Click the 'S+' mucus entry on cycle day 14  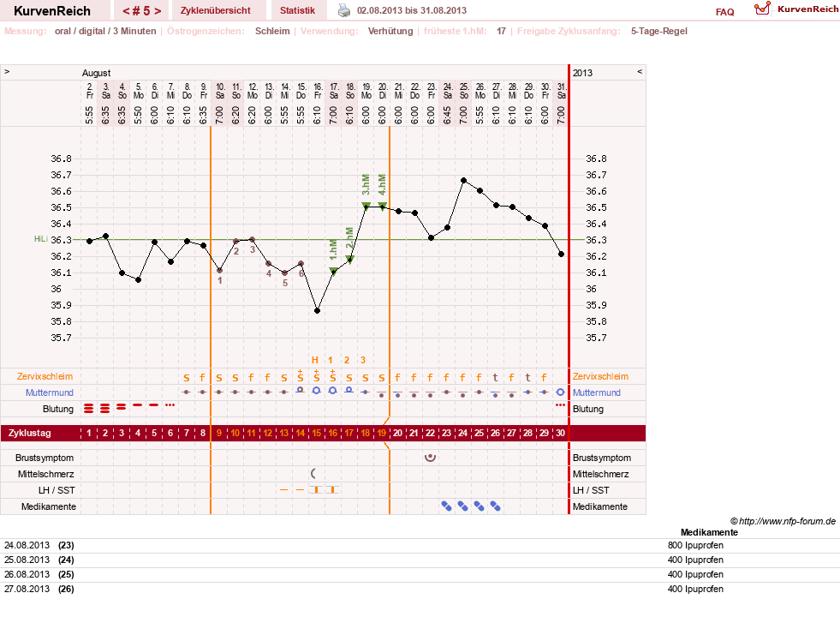301,376
